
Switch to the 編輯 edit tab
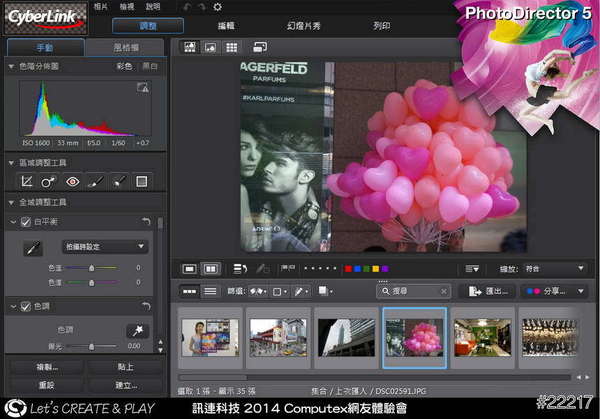click(x=226, y=24)
